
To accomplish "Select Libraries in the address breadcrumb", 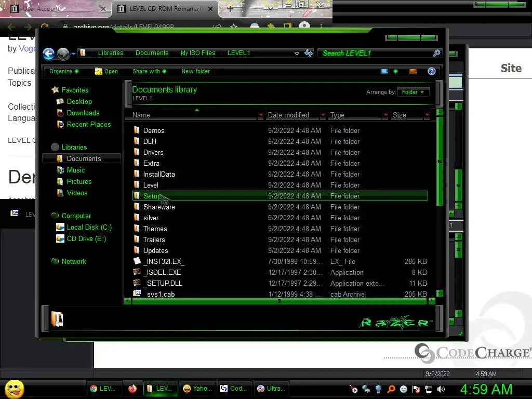I will [111, 53].
